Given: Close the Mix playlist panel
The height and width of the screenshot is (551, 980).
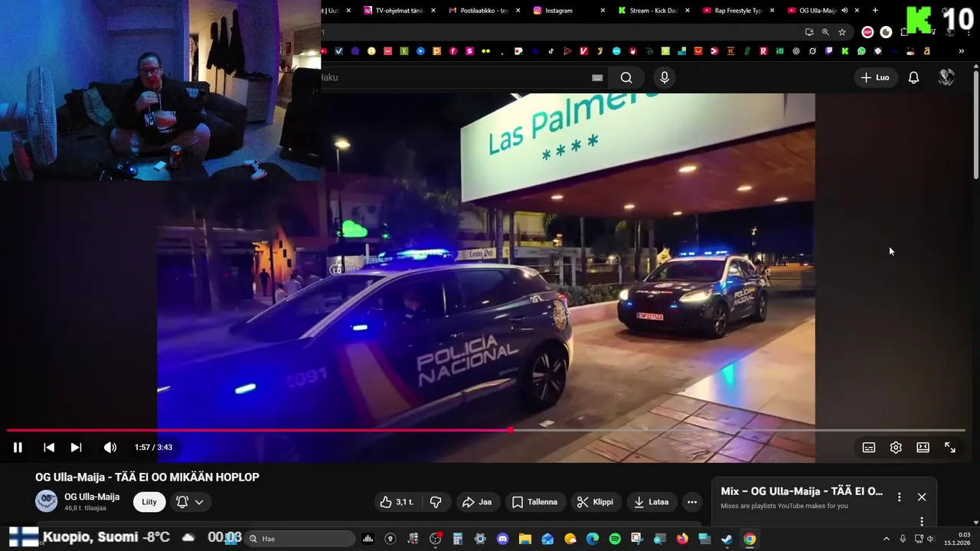Looking at the screenshot, I should 922,497.
